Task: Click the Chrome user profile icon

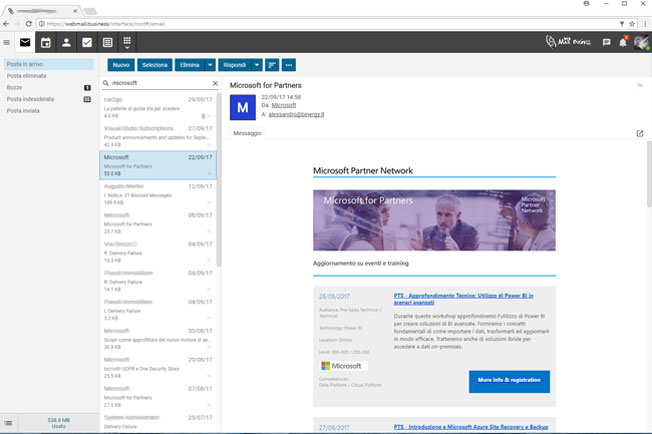Action: pos(586,3)
